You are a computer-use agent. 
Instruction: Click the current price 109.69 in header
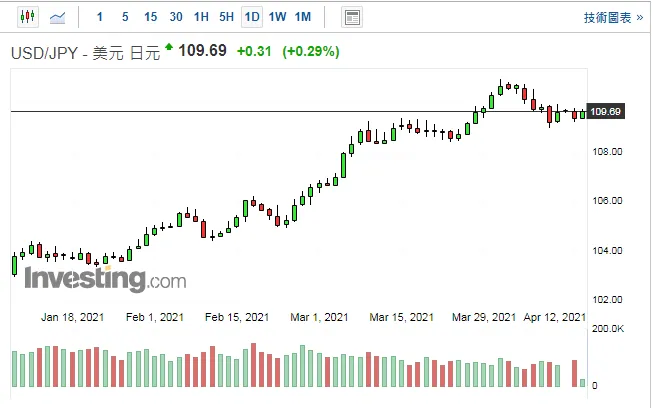tap(203, 51)
